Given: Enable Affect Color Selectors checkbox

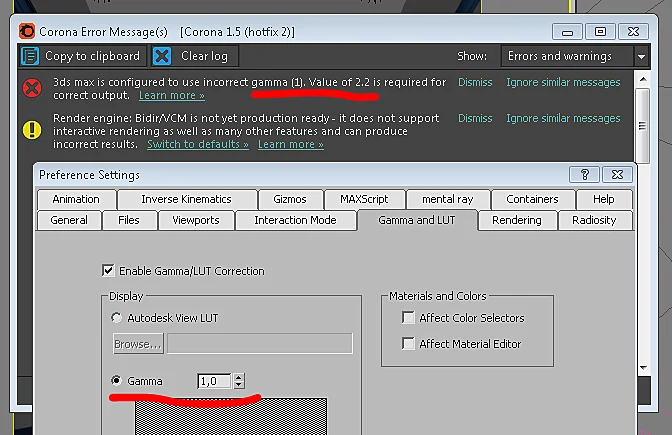Looking at the screenshot, I should 408,318.
